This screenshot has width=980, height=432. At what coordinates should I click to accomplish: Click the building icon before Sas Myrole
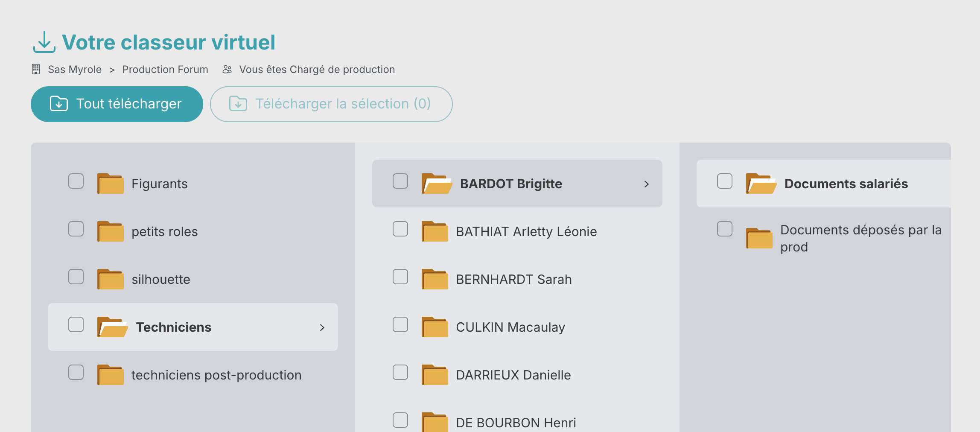36,69
